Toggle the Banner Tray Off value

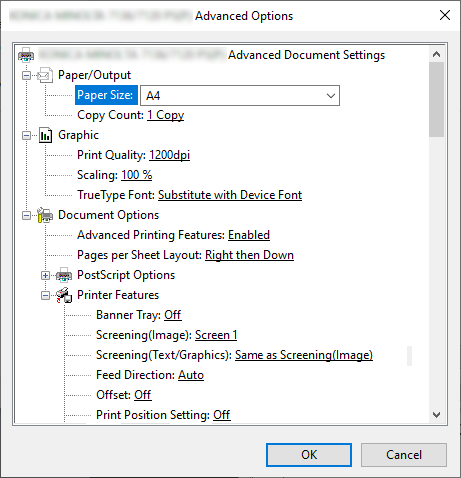point(173,315)
